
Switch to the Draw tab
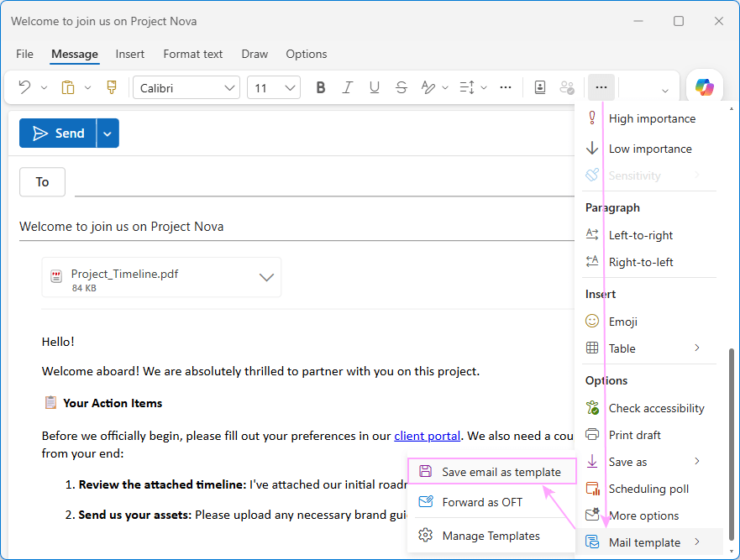pyautogui.click(x=255, y=55)
